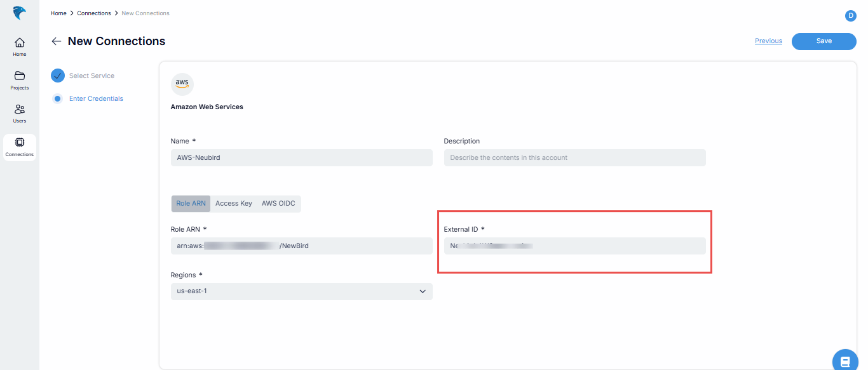
Task: Open the chat help widget icon
Action: point(844,361)
